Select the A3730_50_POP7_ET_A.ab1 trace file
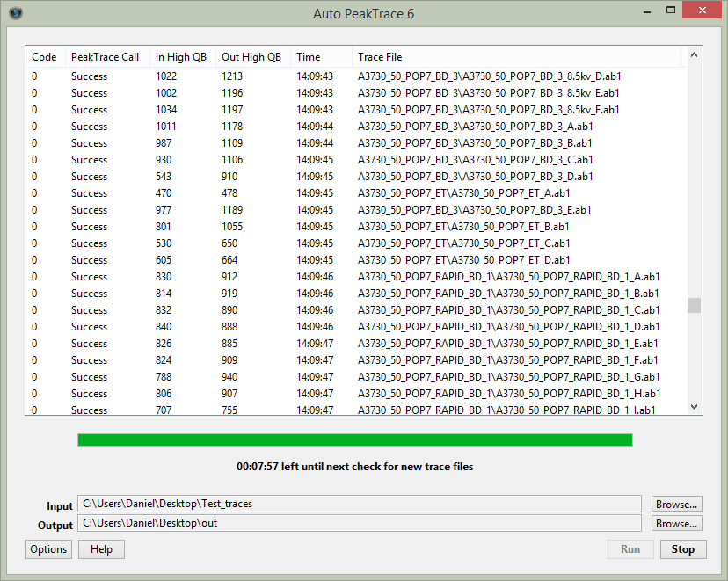 click(x=464, y=193)
